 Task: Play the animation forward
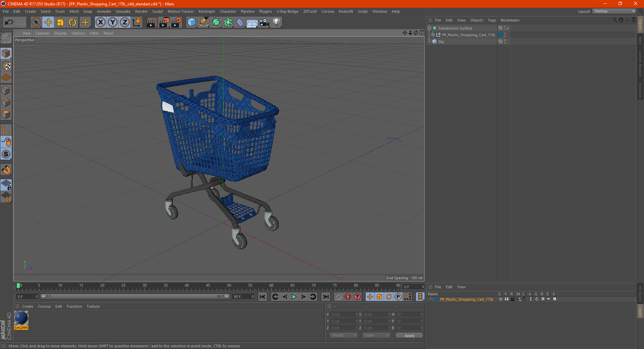click(294, 297)
